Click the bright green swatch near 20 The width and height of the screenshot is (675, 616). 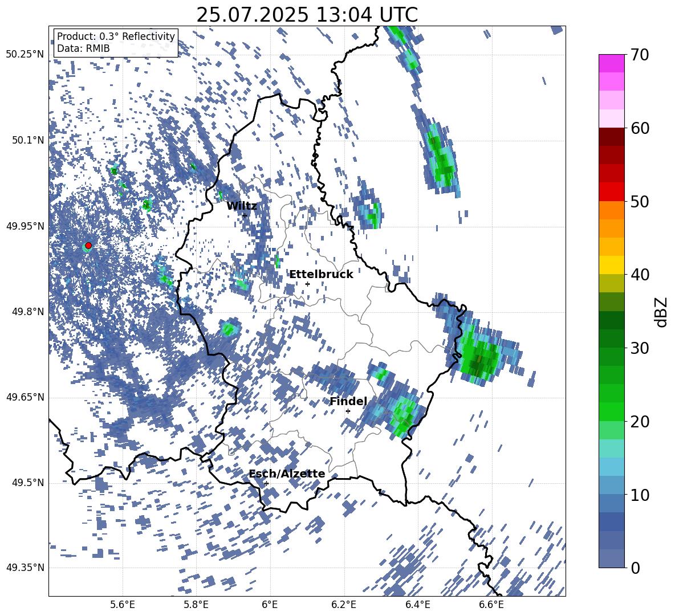tap(611, 411)
